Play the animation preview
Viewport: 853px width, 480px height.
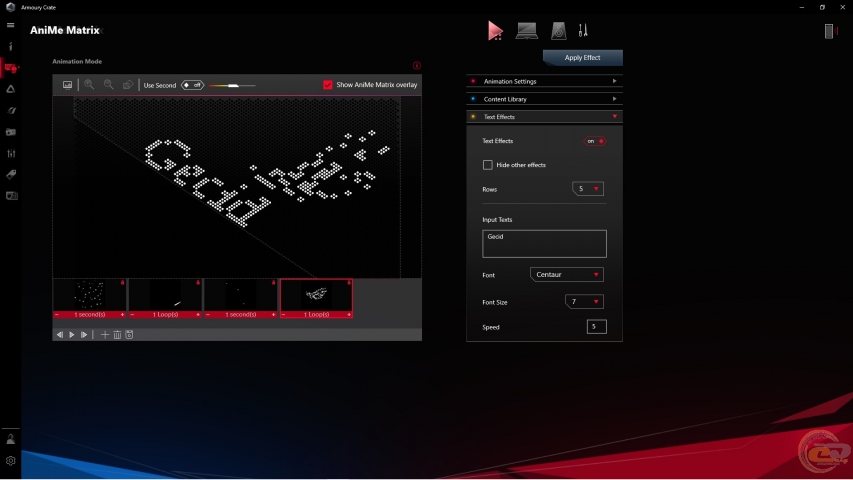pyautogui.click(x=72, y=335)
